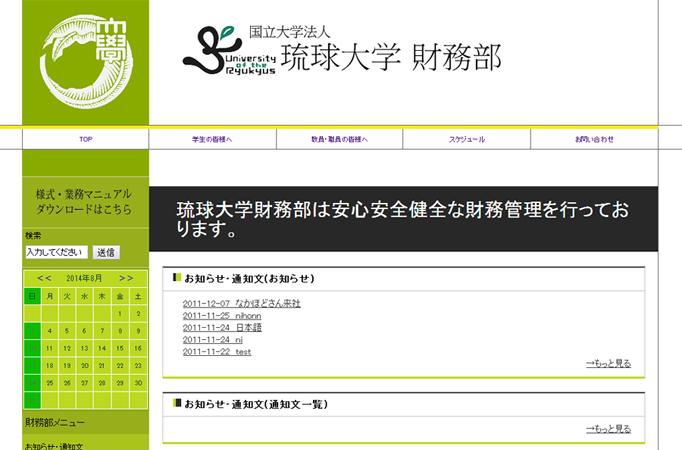
Task: Go to previous month with << arrow
Action: [44, 278]
